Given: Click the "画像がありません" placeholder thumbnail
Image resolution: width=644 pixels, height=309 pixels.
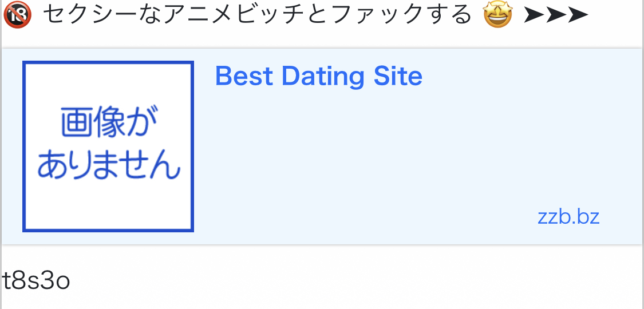Looking at the screenshot, I should 108,146.
